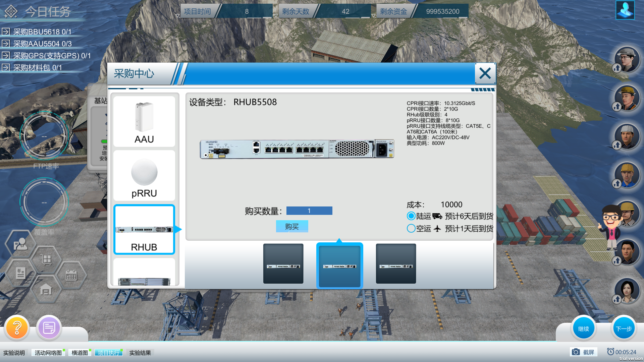Click the 今日任务 header icon
644x362 pixels.
tap(11, 11)
